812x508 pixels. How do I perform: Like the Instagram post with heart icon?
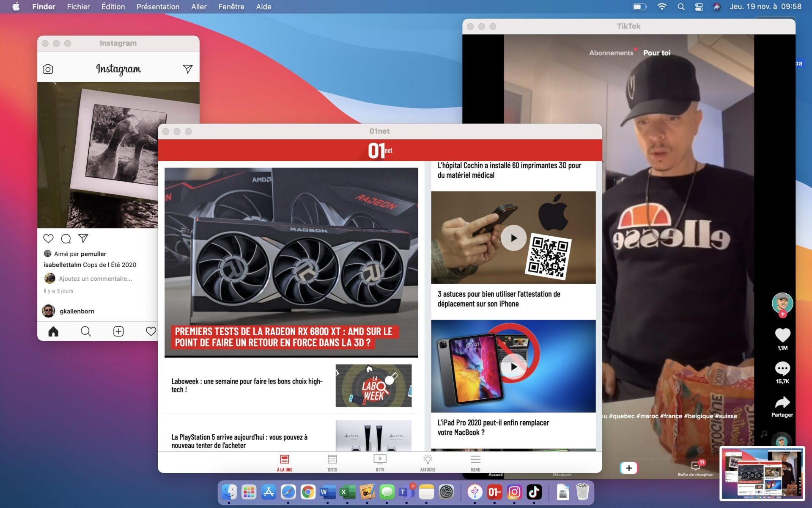tap(49, 238)
